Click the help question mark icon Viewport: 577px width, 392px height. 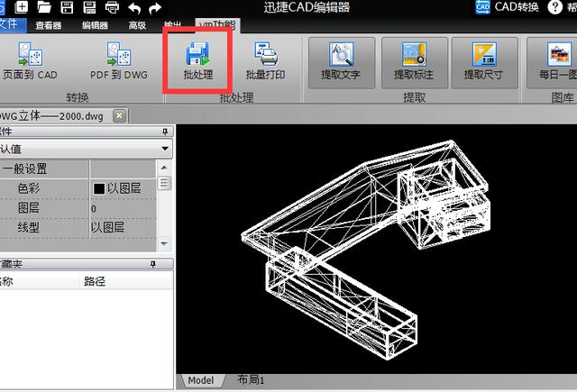(554, 7)
